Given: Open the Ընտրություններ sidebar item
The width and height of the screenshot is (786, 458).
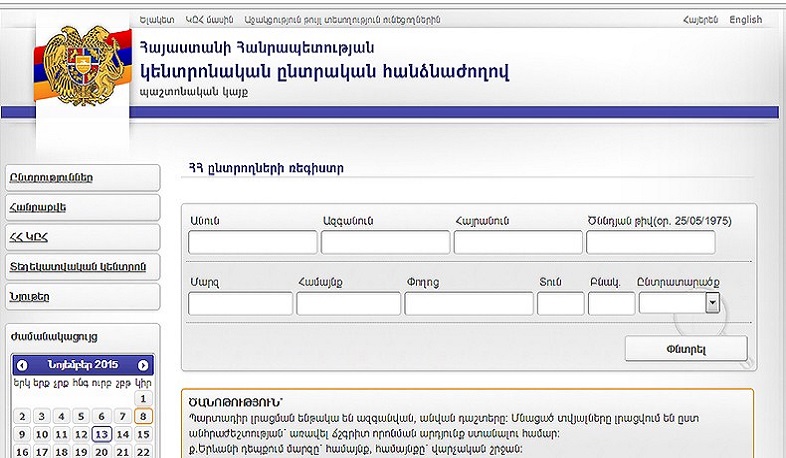Looking at the screenshot, I should [x=83, y=178].
